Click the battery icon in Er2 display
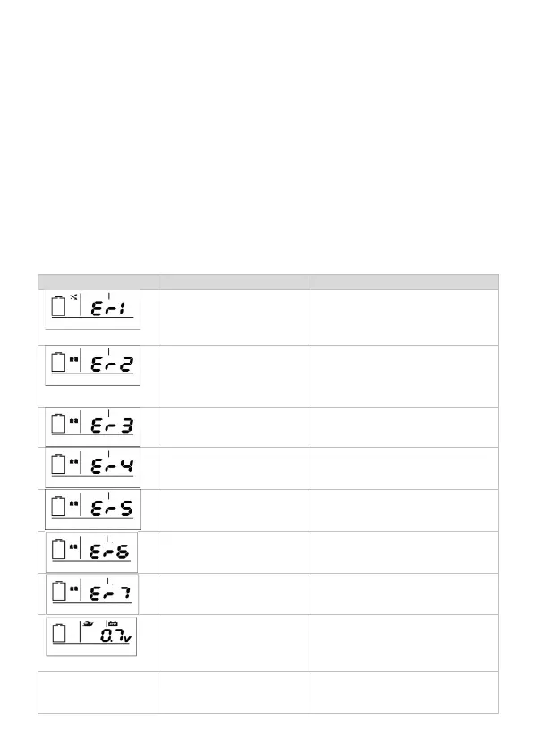The height and width of the screenshot is (756, 537). [x=59, y=366]
